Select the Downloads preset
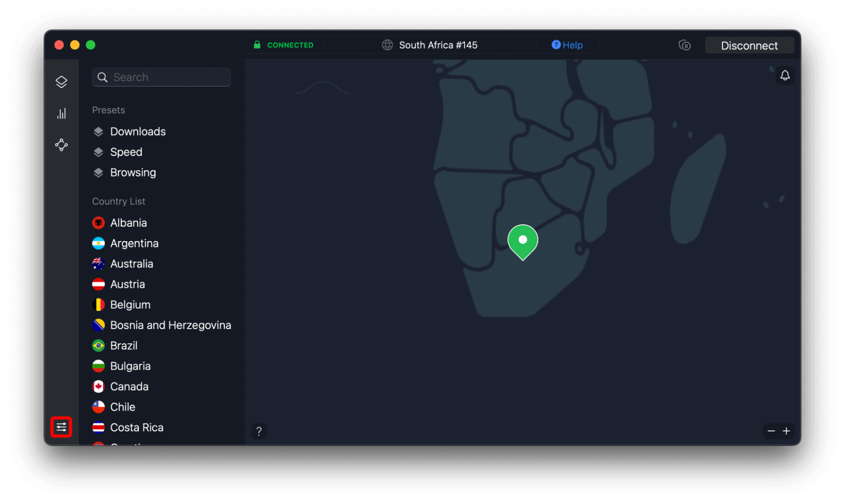This screenshot has width=845, height=504. point(138,132)
